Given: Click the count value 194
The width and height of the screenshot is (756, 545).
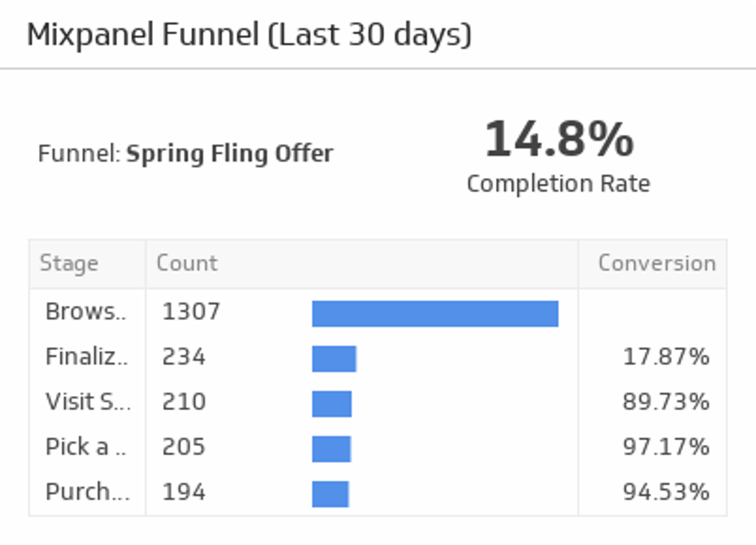Looking at the screenshot, I should click(184, 492).
